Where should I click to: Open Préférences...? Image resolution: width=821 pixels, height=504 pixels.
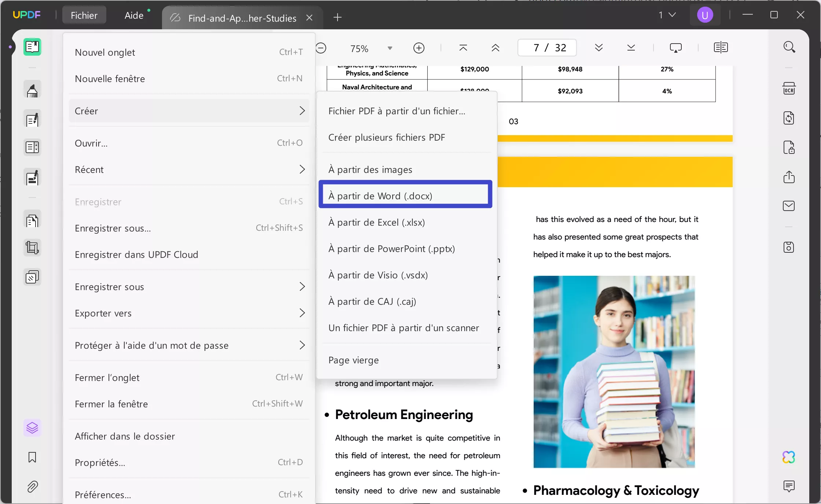pos(189,495)
